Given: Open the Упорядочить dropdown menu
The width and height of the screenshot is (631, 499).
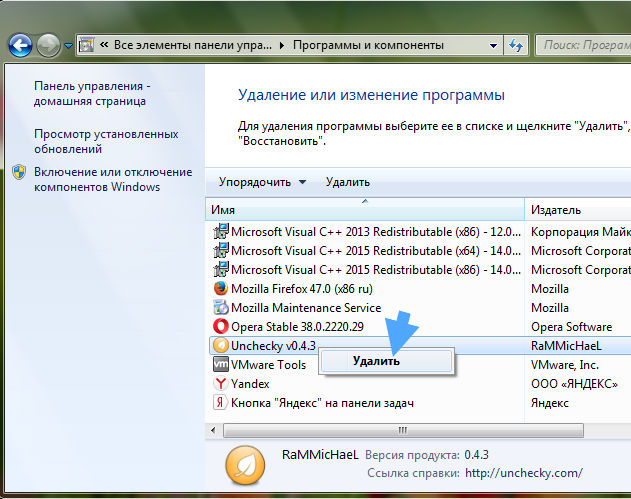Looking at the screenshot, I should click(x=262, y=182).
